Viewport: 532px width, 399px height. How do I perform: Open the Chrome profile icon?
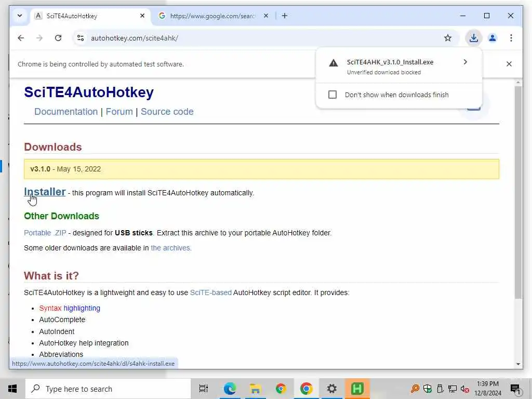pos(493,38)
